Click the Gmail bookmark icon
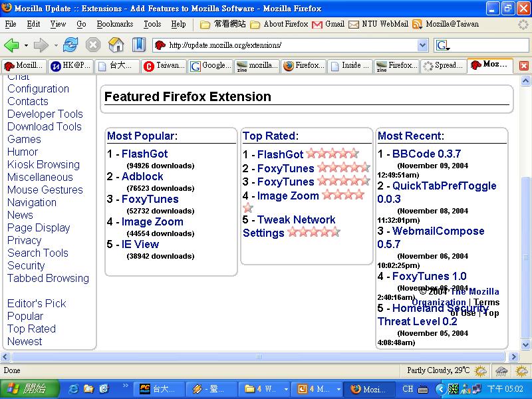 [317, 25]
